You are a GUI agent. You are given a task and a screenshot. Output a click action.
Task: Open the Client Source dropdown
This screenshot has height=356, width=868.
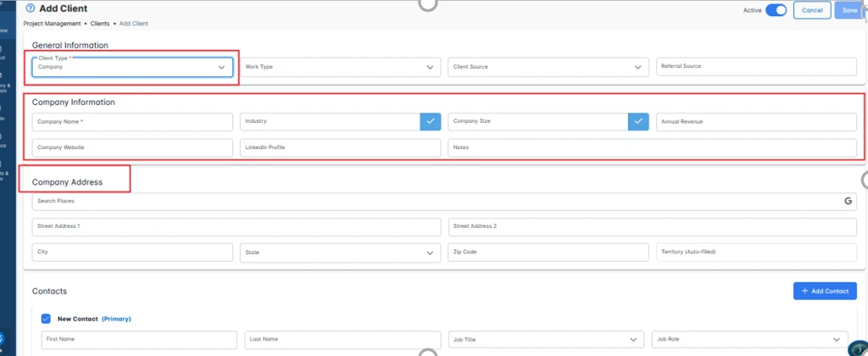pos(548,67)
